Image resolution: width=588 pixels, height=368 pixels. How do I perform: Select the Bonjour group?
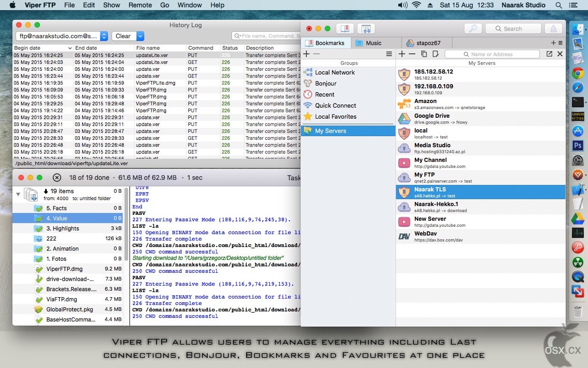[348, 83]
